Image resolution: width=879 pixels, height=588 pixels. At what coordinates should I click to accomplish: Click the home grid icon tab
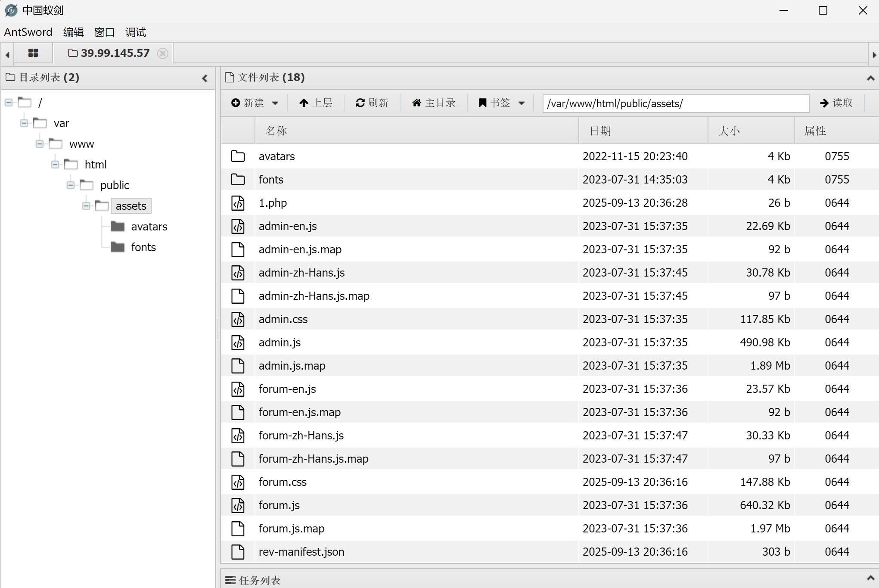33,53
